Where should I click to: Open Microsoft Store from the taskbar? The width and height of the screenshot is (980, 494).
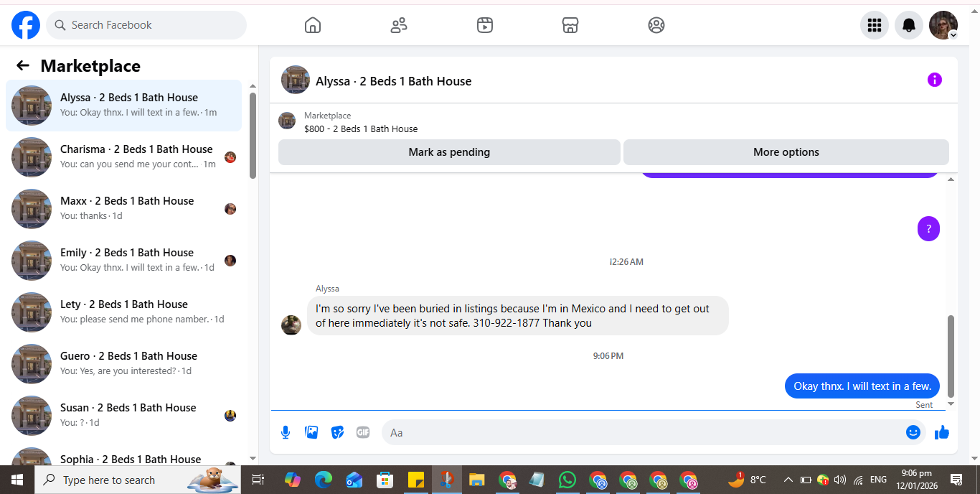385,480
